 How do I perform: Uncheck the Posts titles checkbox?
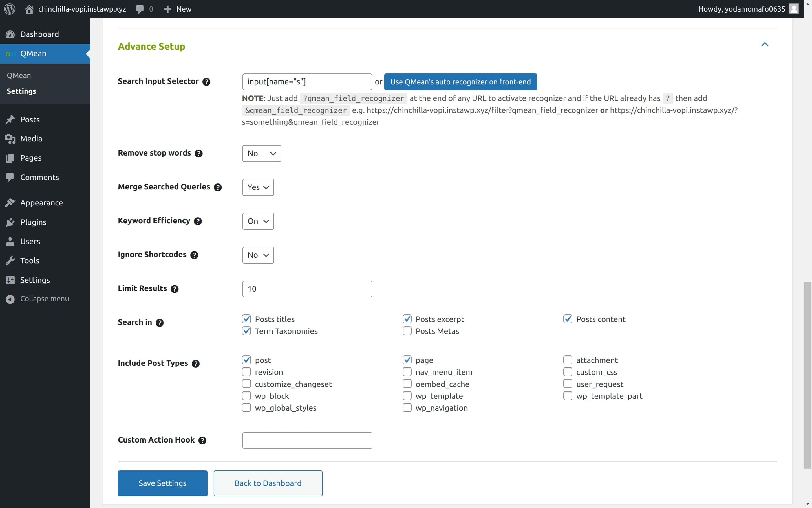click(246, 319)
